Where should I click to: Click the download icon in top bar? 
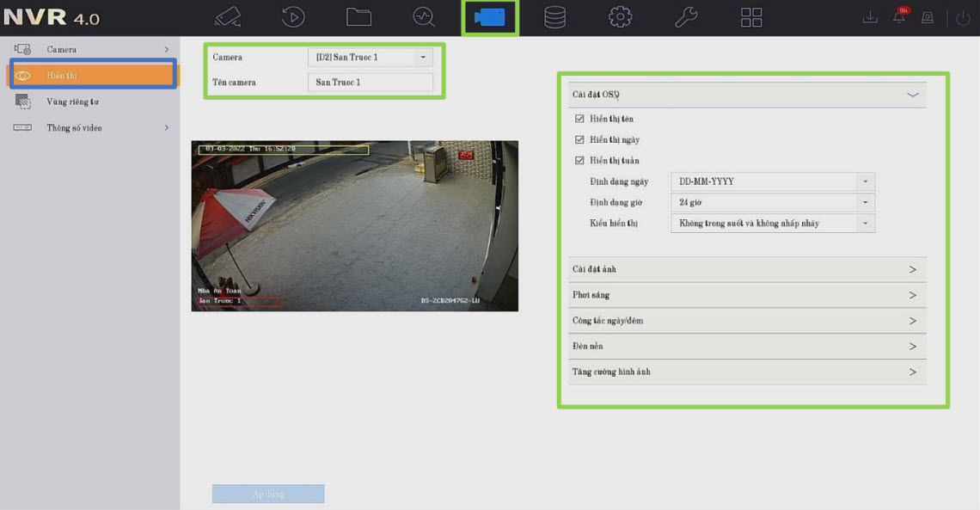pyautogui.click(x=870, y=17)
